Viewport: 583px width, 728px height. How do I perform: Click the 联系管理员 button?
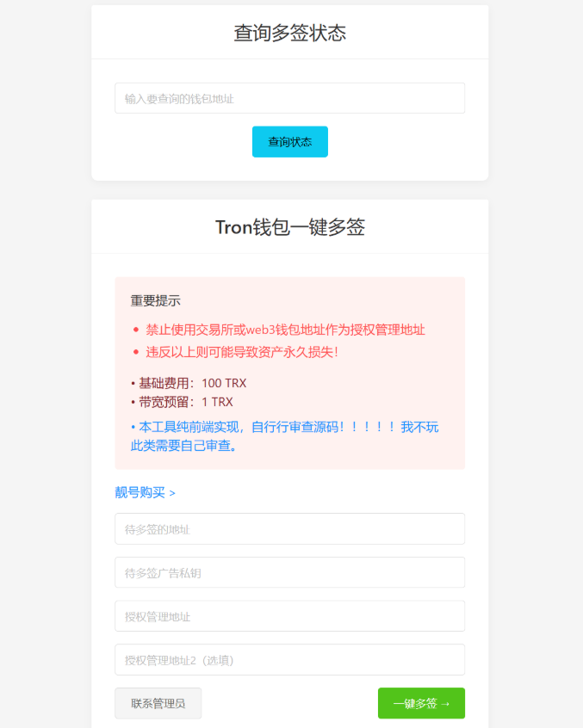click(x=158, y=703)
